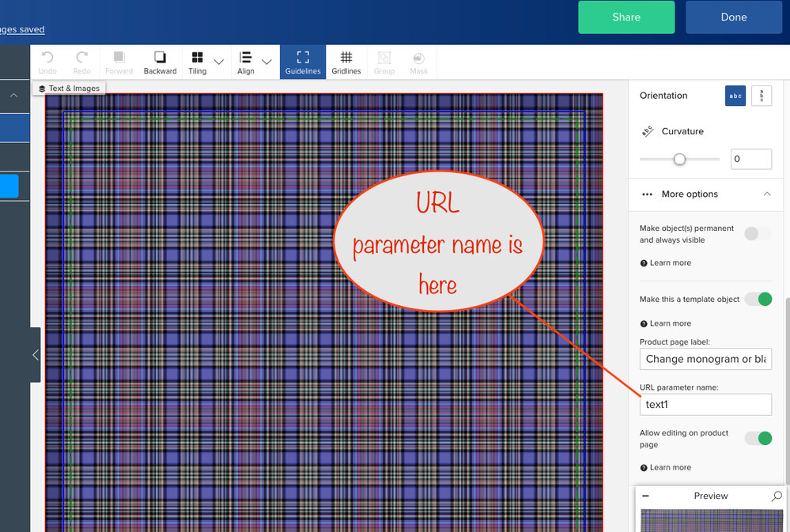Click the Curvature abc icon
The height and width of the screenshot is (532, 790).
pyautogui.click(x=648, y=131)
